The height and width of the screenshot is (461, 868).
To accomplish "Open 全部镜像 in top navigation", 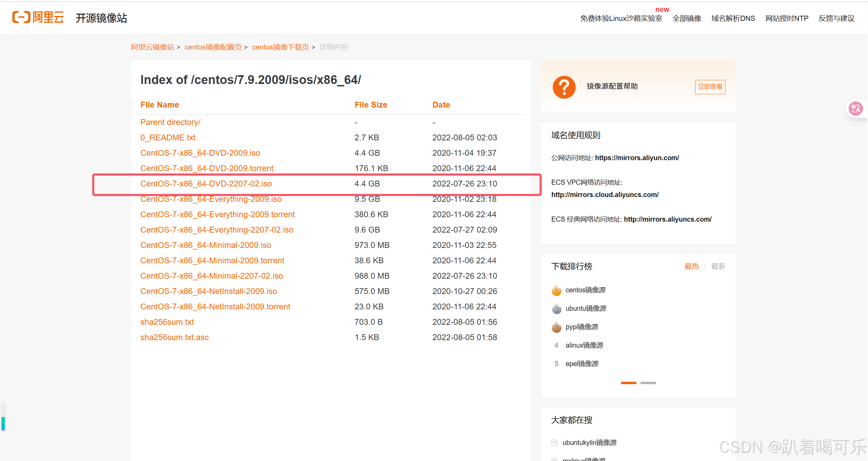I will 687,18.
